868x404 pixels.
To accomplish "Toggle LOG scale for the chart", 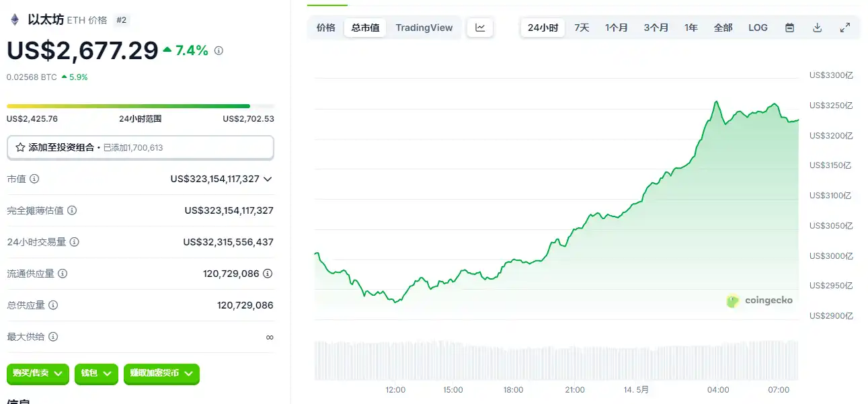I will [758, 27].
